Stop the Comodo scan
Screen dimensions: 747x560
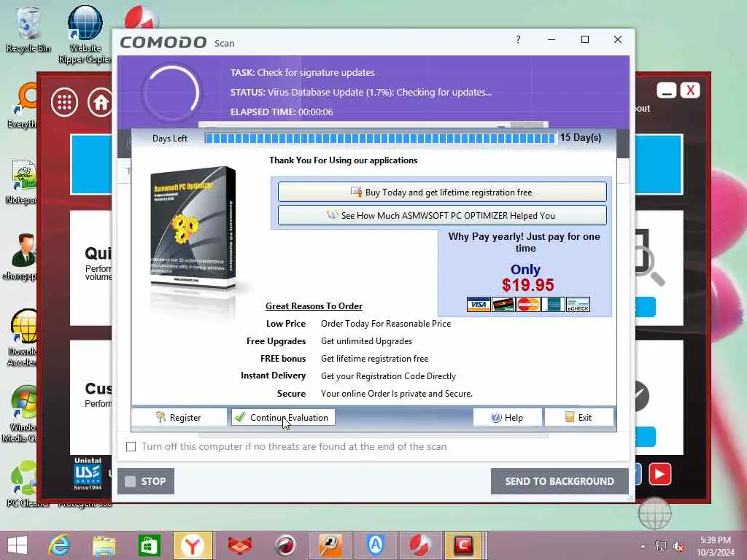coord(146,481)
